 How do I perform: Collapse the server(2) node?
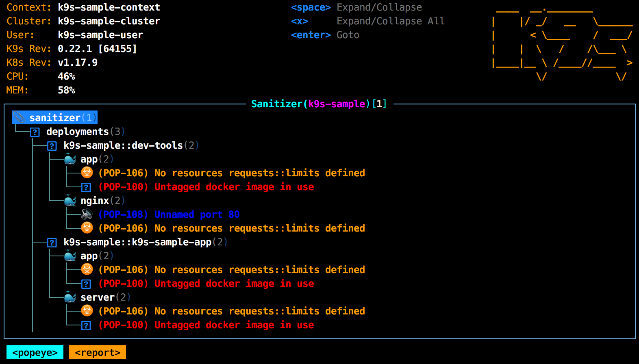(106, 297)
